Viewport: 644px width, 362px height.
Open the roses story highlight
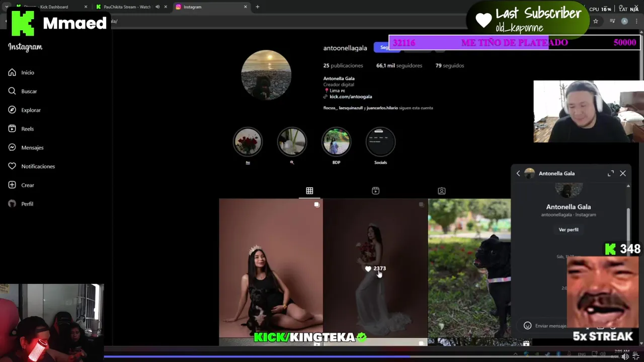pos(248,142)
